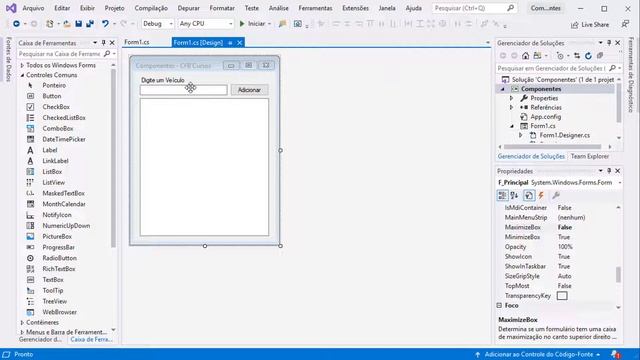Pin the Caixa de Ferramentas panel
Screen dimensions: 640x360
(104, 42)
